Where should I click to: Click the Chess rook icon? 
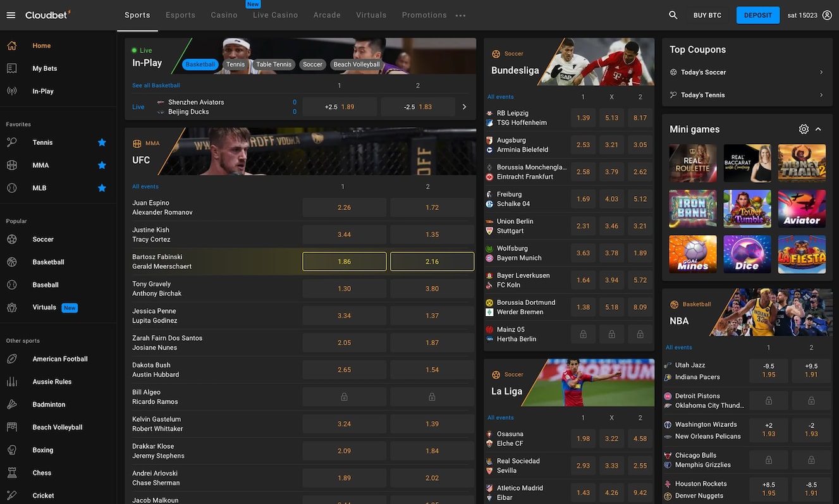pyautogui.click(x=11, y=472)
